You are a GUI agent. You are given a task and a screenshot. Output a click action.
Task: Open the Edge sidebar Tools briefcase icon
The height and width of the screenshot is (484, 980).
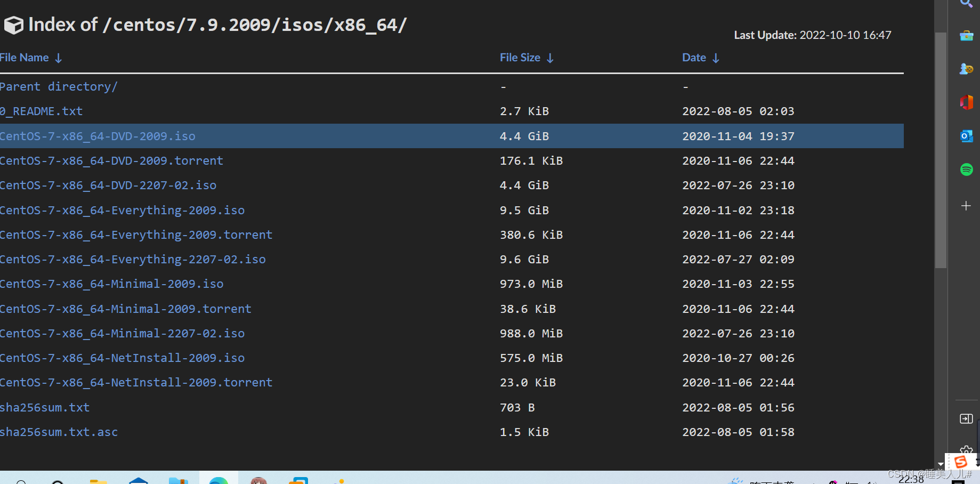966,36
